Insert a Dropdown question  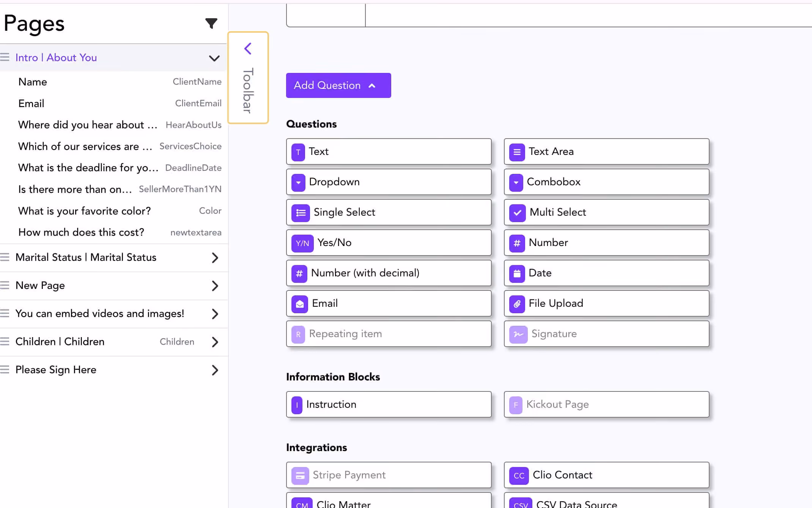tap(389, 182)
